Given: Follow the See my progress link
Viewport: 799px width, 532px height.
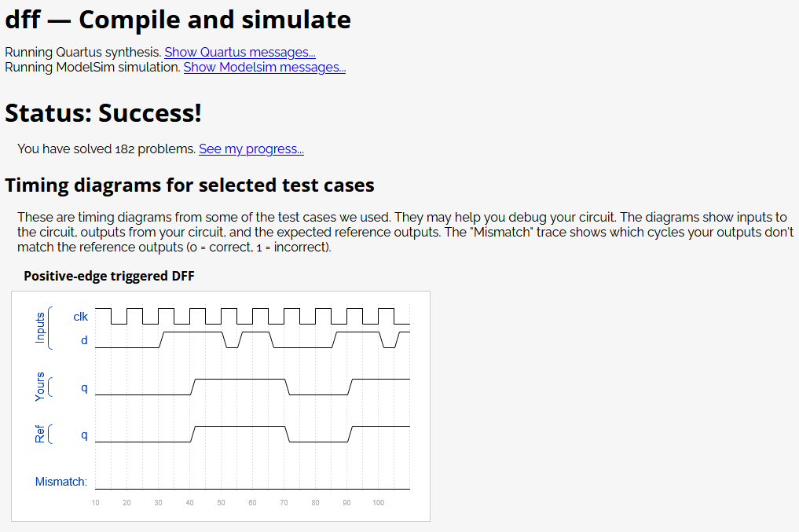Looking at the screenshot, I should (251, 149).
